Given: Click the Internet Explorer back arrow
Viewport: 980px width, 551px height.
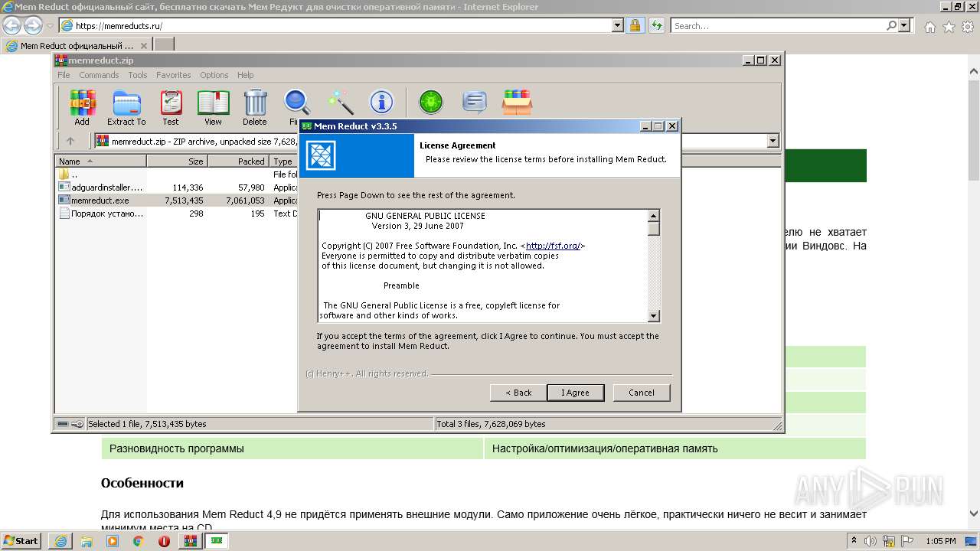Looking at the screenshot, I should [12, 25].
